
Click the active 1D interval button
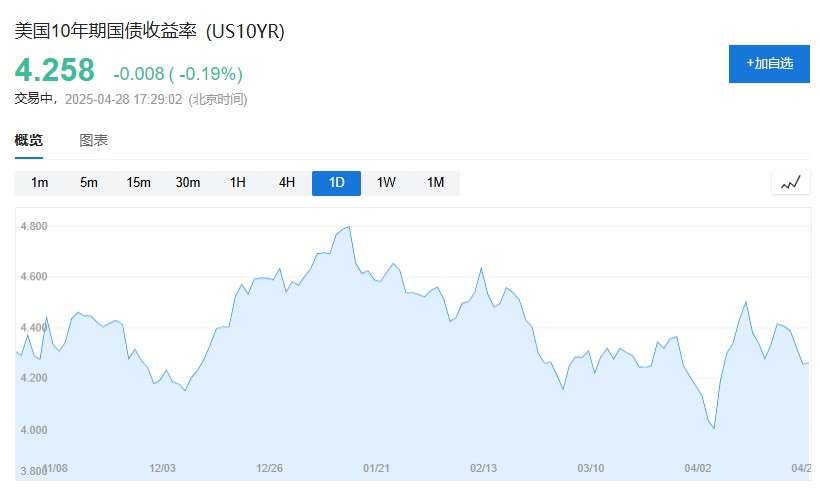point(336,183)
